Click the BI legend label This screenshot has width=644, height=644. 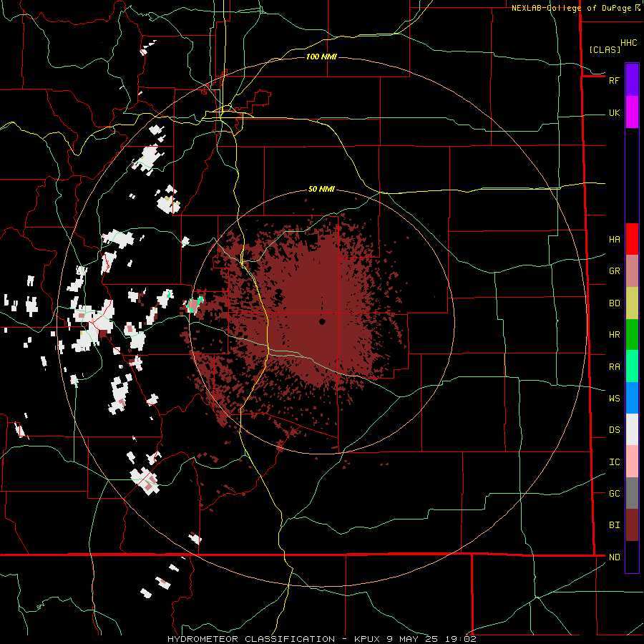(x=614, y=525)
